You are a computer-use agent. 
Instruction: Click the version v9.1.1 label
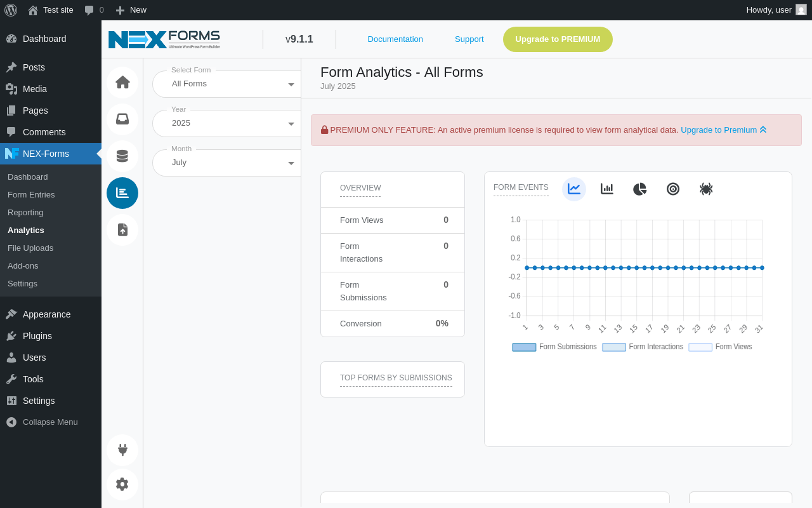coord(299,39)
